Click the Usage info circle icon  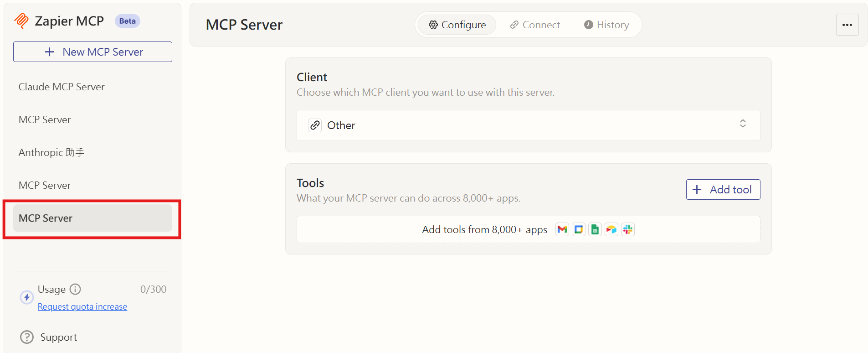pos(75,289)
